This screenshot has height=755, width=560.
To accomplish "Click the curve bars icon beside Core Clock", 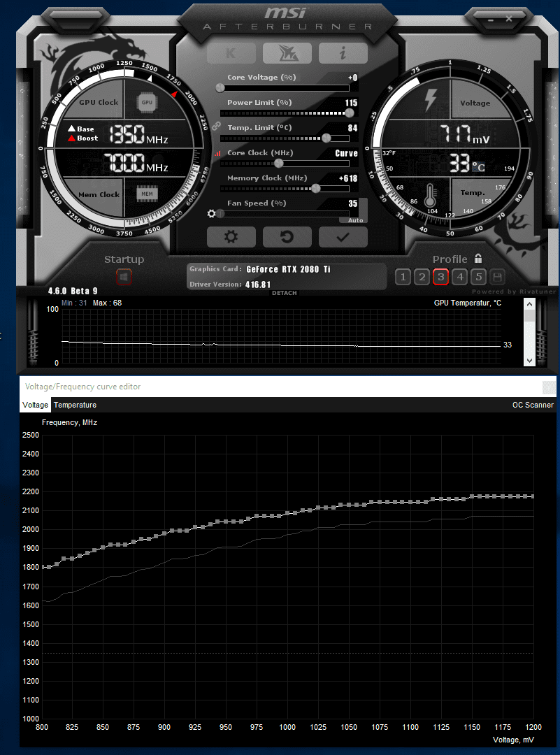I will pos(217,154).
